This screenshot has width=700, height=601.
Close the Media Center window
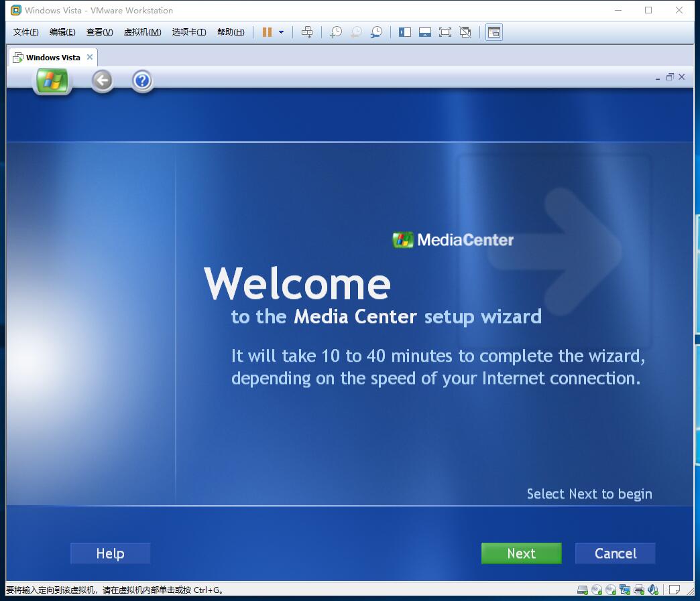(x=682, y=77)
